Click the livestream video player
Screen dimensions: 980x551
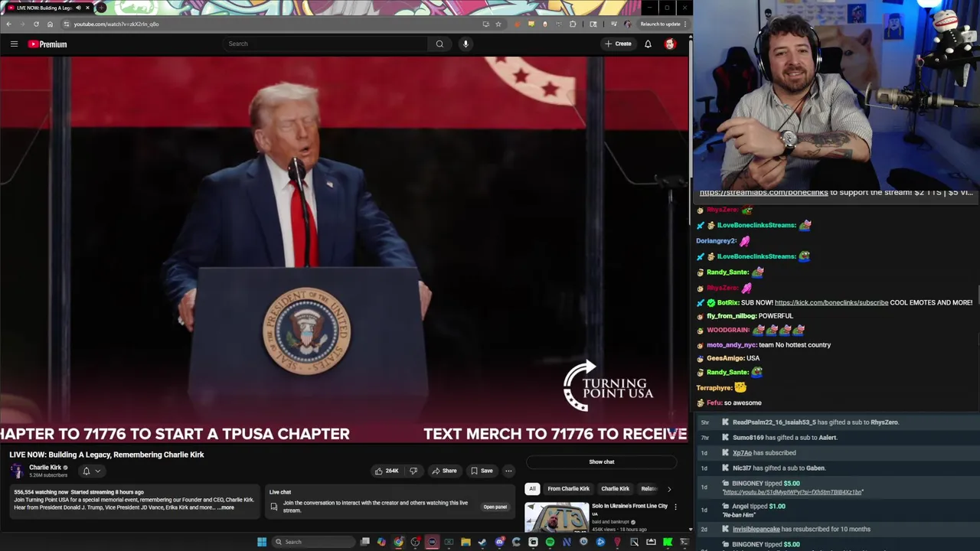click(x=345, y=249)
